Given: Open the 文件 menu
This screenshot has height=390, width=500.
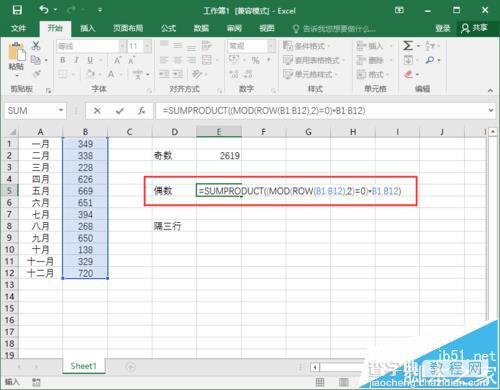Looking at the screenshot, I should [18, 28].
